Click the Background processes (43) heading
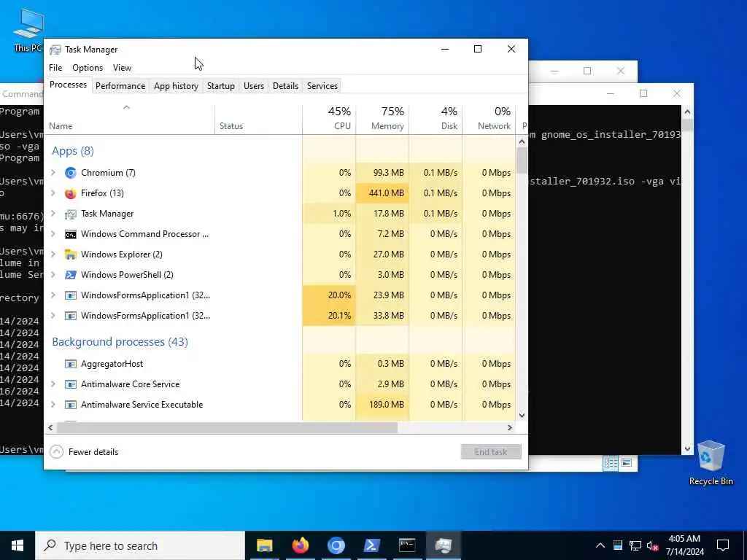 (120, 342)
